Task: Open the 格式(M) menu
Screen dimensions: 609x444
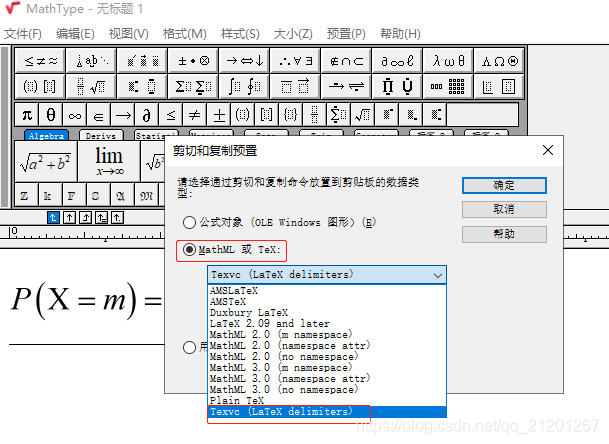Action: point(184,34)
